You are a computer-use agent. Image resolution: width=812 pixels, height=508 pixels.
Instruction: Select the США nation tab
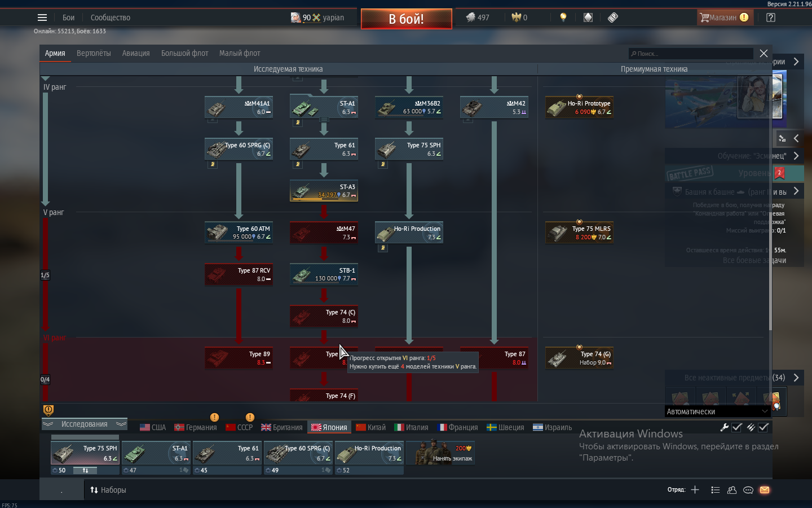[x=153, y=427]
